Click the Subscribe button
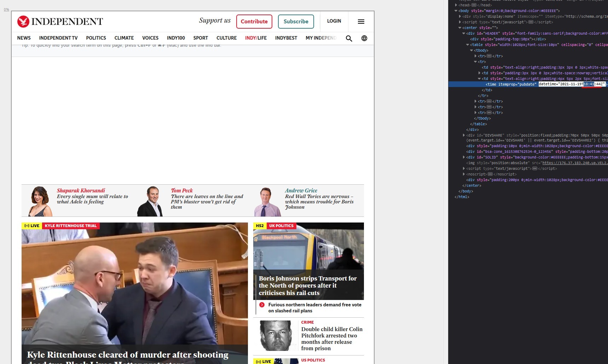Screen dimensions: 608x364 (296, 22)
